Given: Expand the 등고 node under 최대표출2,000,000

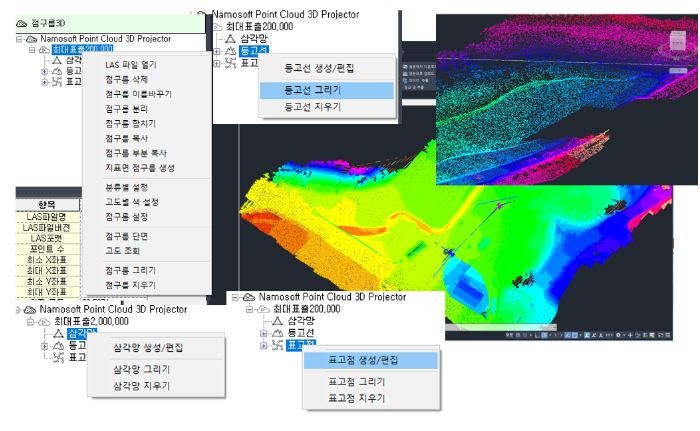Looking at the screenshot, I should [44, 346].
